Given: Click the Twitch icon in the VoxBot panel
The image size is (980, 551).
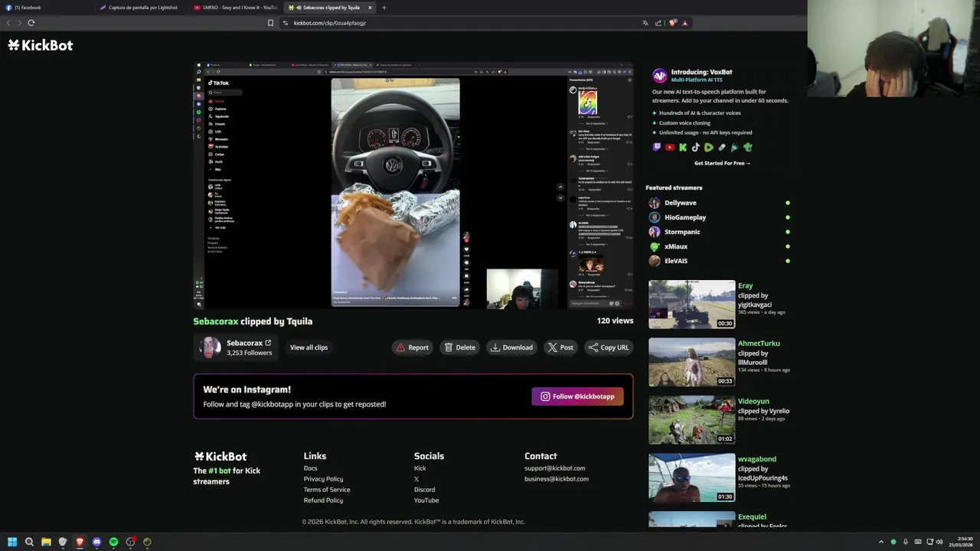Looking at the screenshot, I should pyautogui.click(x=657, y=148).
